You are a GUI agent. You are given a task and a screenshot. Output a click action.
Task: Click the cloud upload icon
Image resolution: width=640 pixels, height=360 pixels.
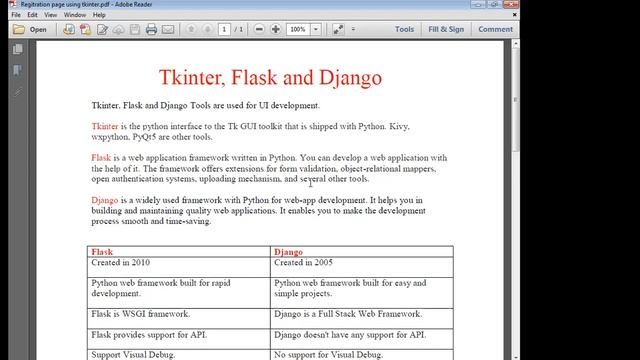click(x=118, y=29)
